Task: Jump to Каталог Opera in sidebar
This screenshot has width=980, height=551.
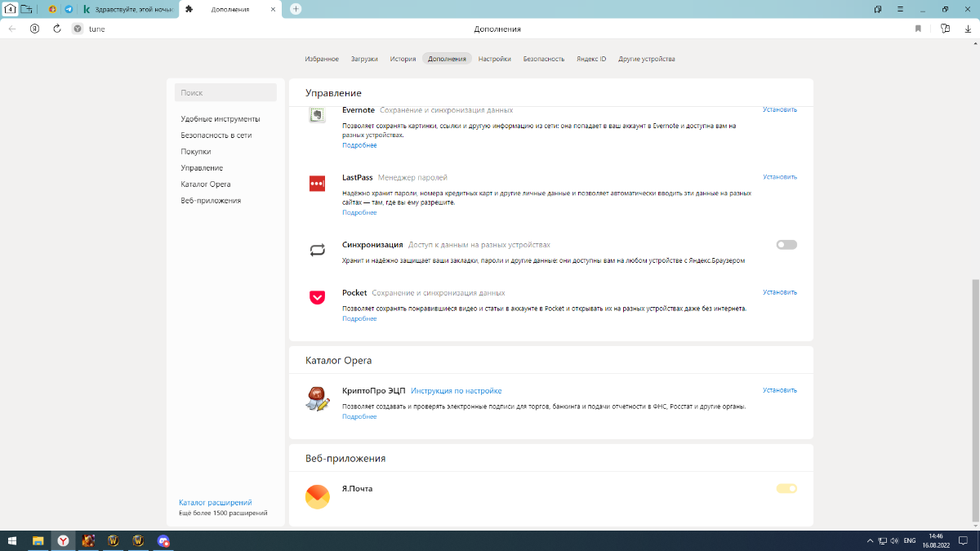Action: pos(206,184)
